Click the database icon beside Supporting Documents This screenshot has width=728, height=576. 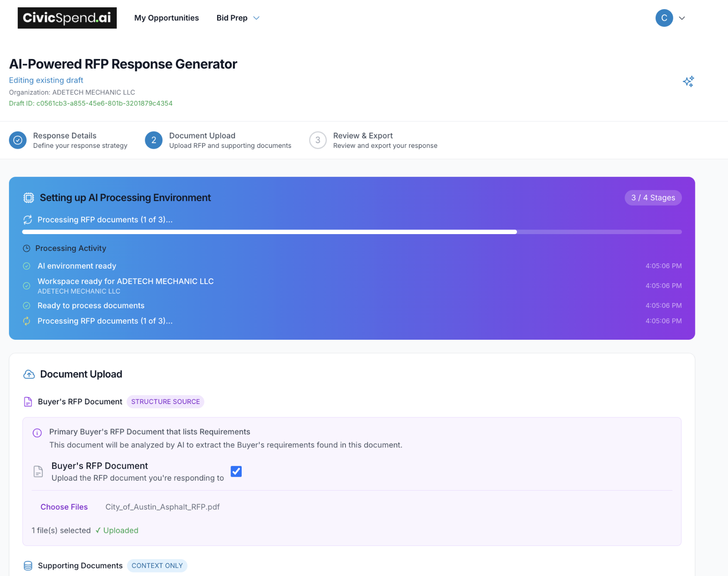[x=28, y=566]
